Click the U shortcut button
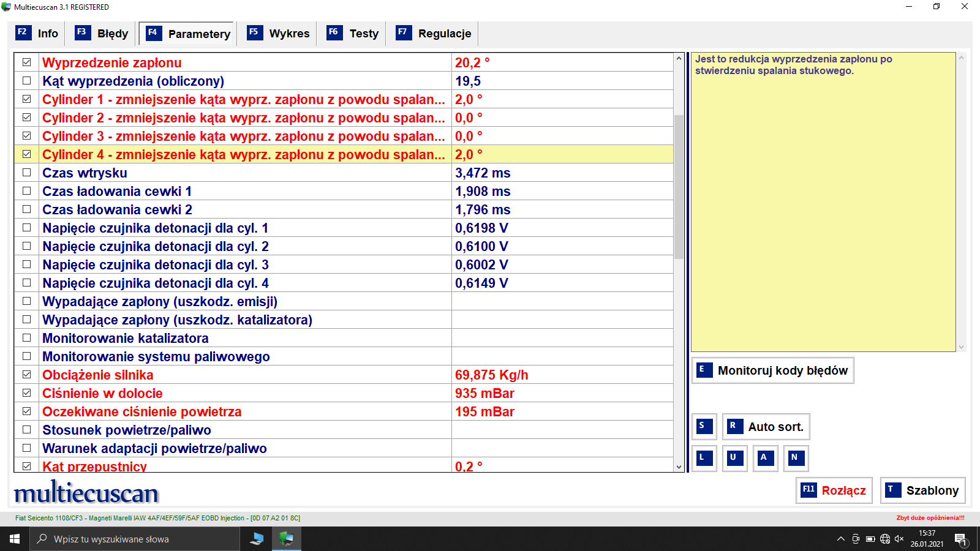 pos(735,458)
